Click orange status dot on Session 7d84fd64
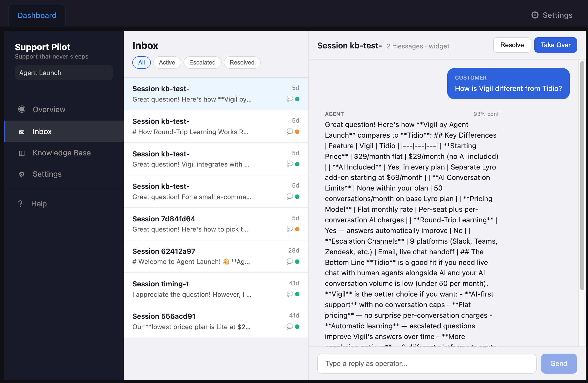 (297, 229)
